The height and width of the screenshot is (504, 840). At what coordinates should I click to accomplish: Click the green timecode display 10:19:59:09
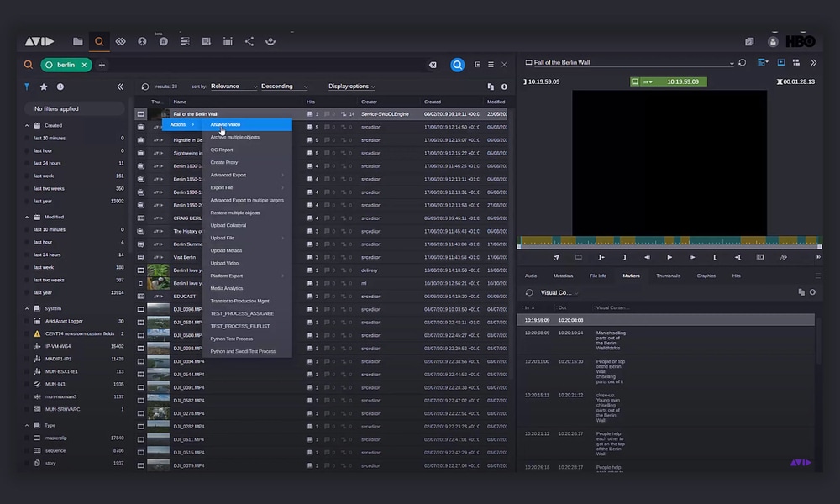point(669,81)
